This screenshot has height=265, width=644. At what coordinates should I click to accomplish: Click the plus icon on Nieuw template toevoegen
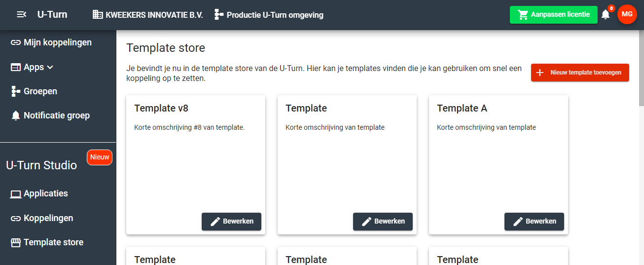[540, 73]
